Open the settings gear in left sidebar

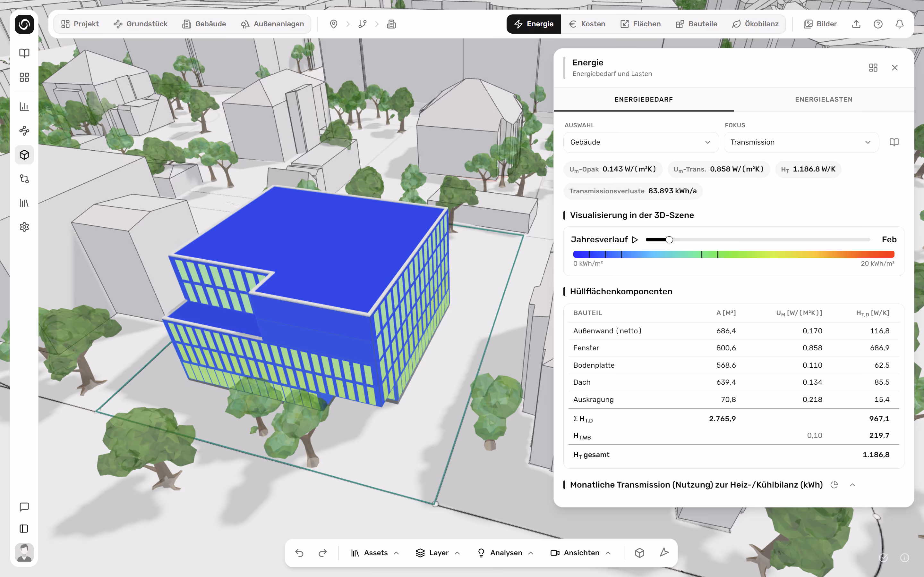(x=24, y=227)
